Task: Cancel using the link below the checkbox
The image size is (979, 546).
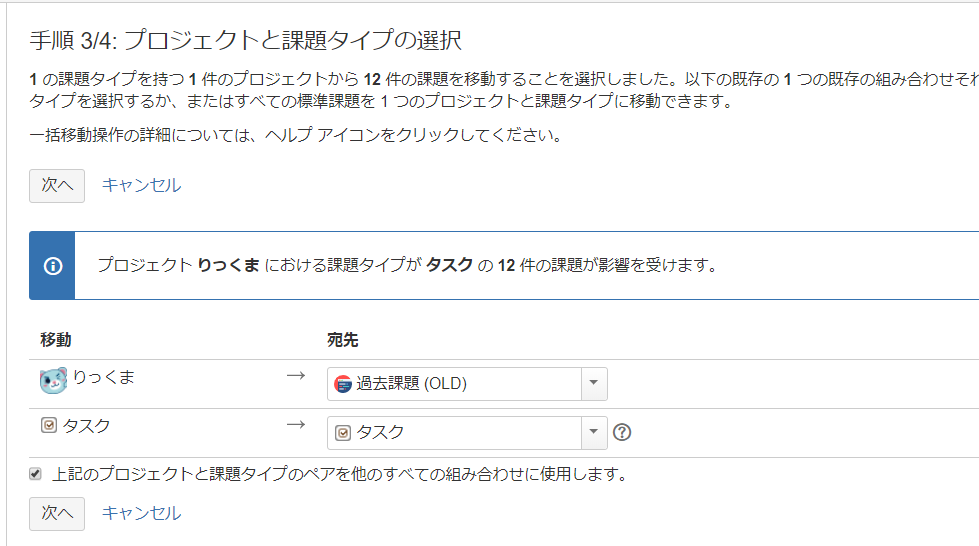Action: pyautogui.click(x=142, y=513)
